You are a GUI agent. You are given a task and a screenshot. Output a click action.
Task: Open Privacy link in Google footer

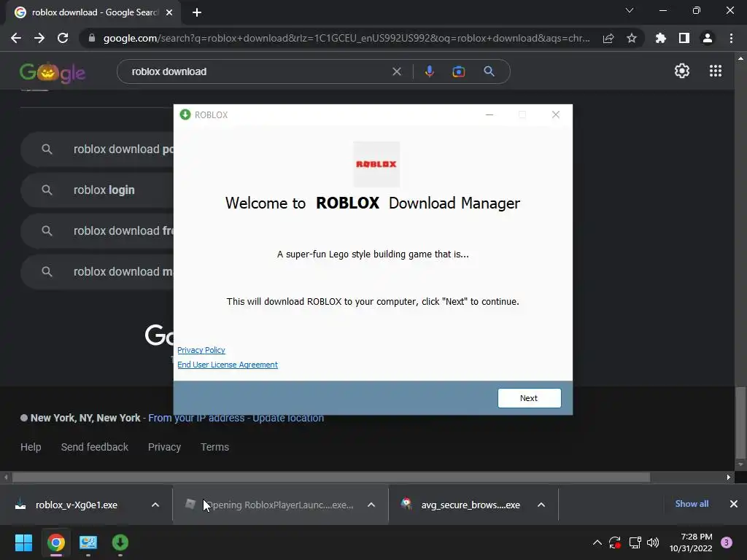coord(164,447)
